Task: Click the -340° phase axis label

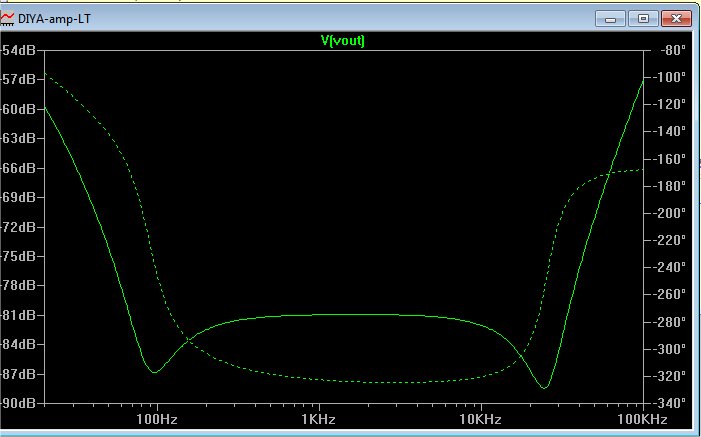Action: pyautogui.click(x=670, y=403)
